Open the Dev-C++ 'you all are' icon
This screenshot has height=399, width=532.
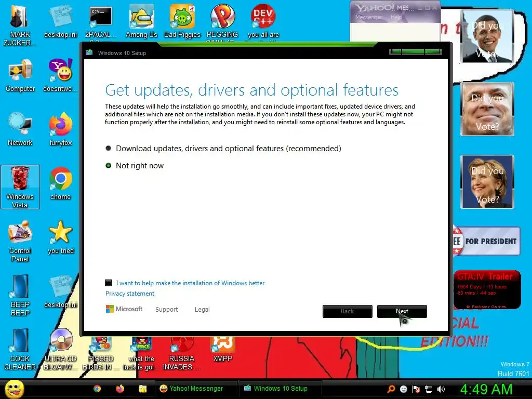[263, 22]
